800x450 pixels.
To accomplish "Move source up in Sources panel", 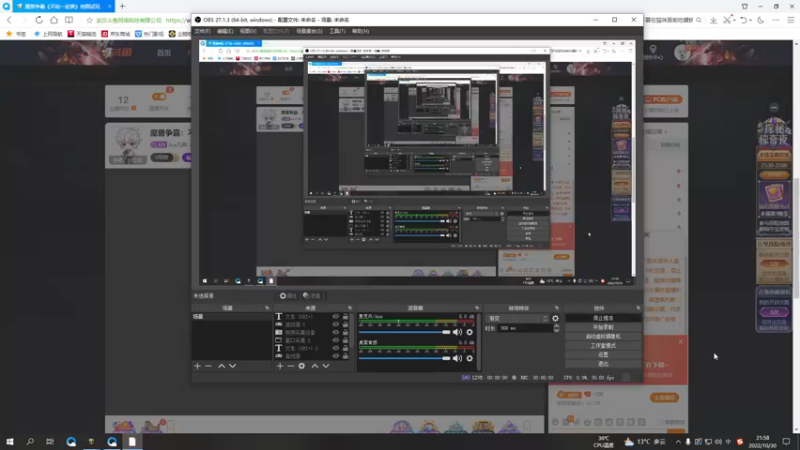I will [315, 366].
